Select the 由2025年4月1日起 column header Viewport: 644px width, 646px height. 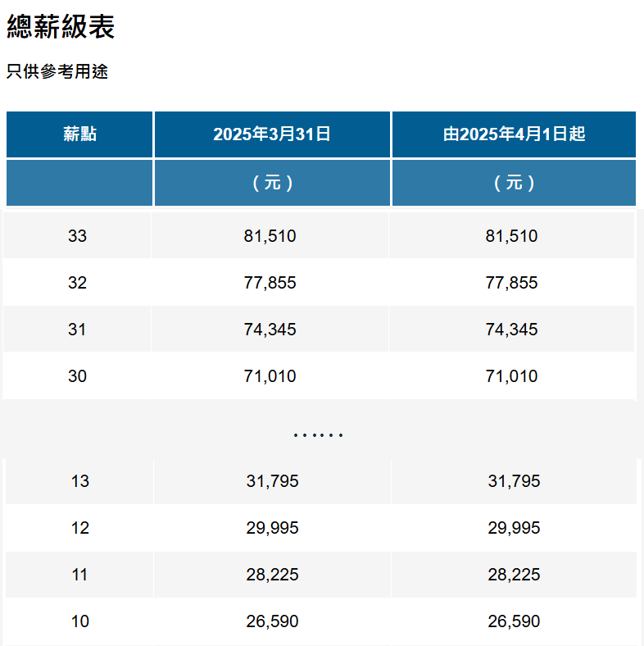pos(514,134)
